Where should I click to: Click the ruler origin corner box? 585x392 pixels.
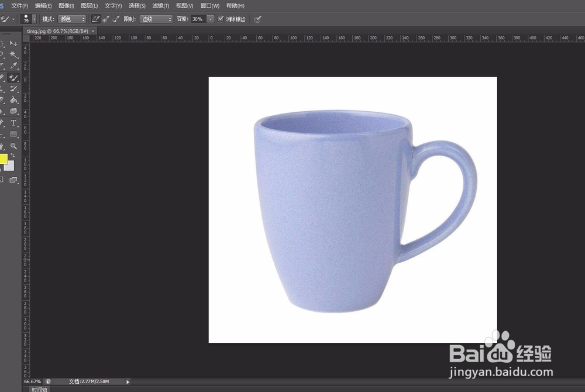tap(26, 38)
